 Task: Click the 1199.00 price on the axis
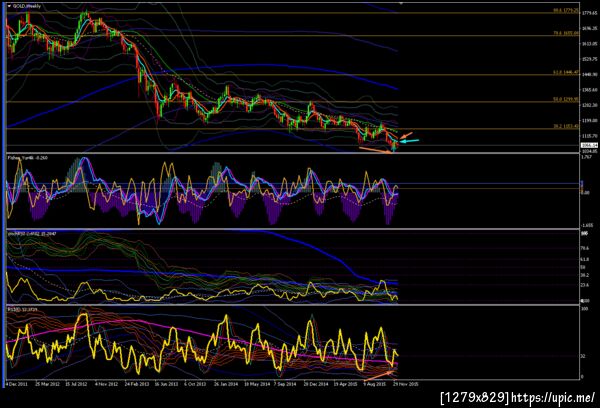point(589,120)
